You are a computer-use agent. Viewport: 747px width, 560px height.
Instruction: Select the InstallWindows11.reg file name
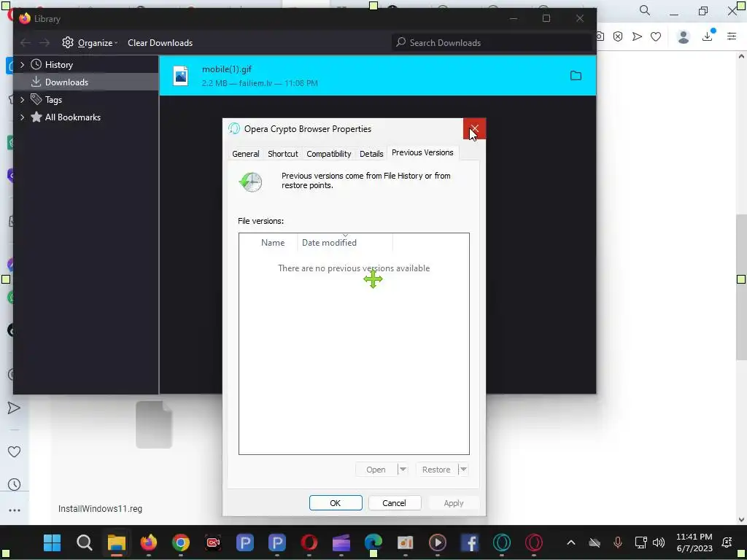tap(100, 508)
